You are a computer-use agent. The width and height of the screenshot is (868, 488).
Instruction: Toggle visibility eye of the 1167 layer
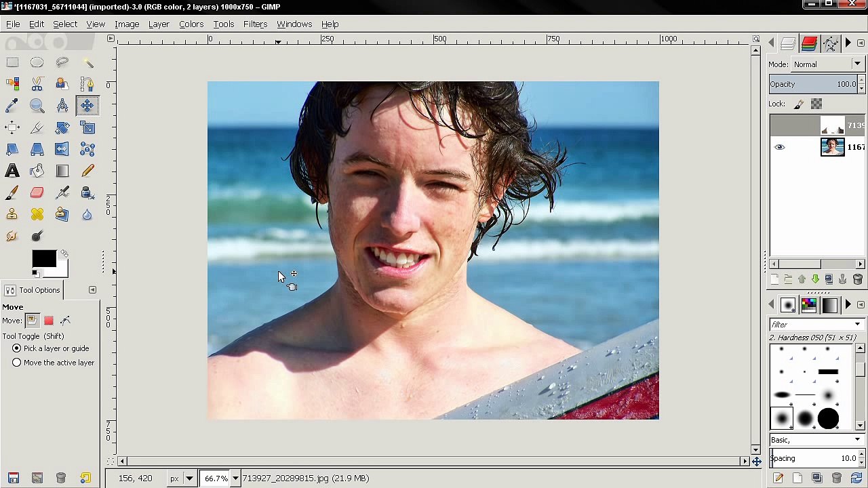[779, 147]
